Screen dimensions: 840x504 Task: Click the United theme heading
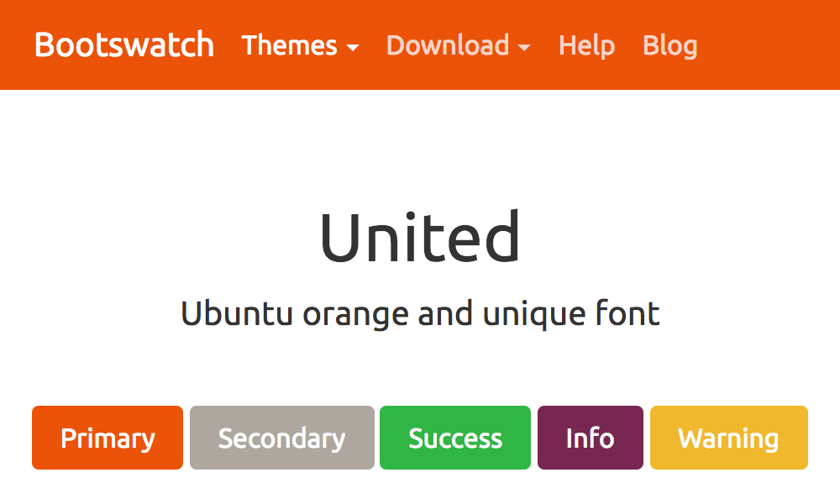pyautogui.click(x=420, y=238)
